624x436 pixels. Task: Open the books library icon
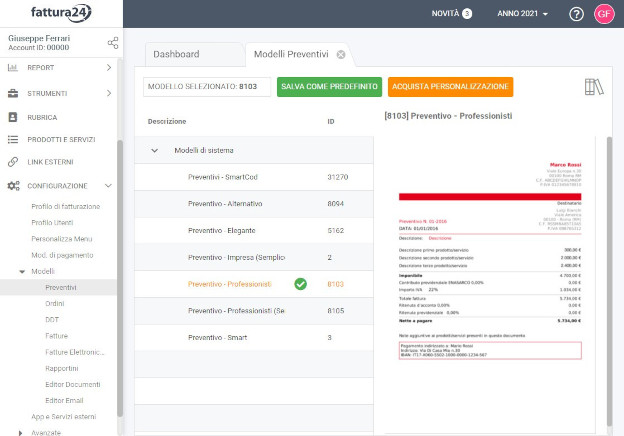(x=594, y=87)
